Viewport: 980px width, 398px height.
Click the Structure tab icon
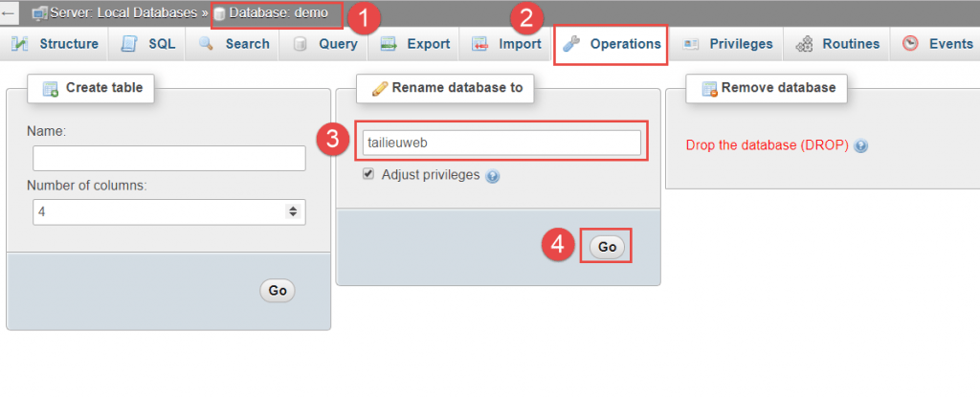click(21, 44)
